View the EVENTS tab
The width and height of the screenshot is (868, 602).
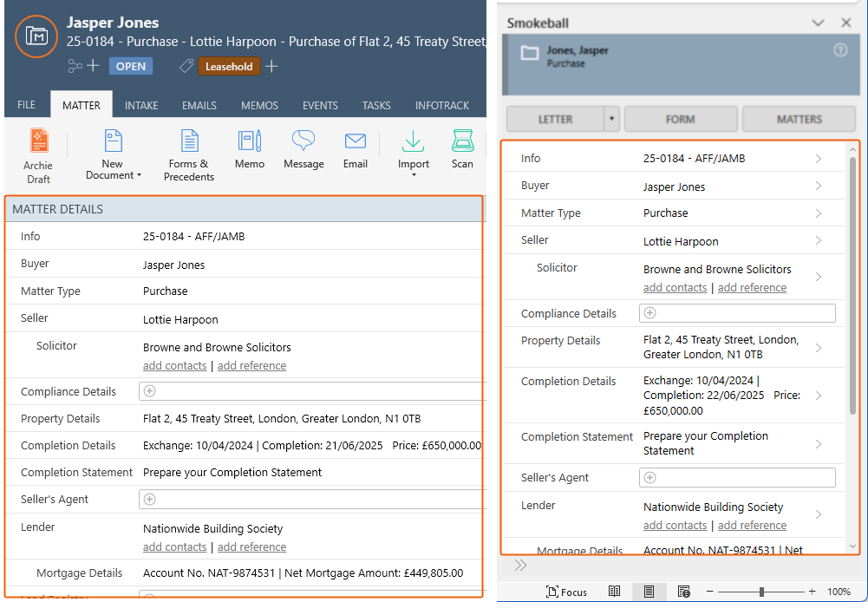coord(320,105)
